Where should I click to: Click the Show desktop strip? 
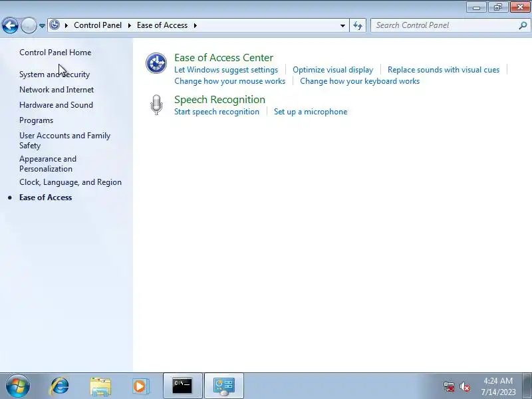click(x=528, y=386)
